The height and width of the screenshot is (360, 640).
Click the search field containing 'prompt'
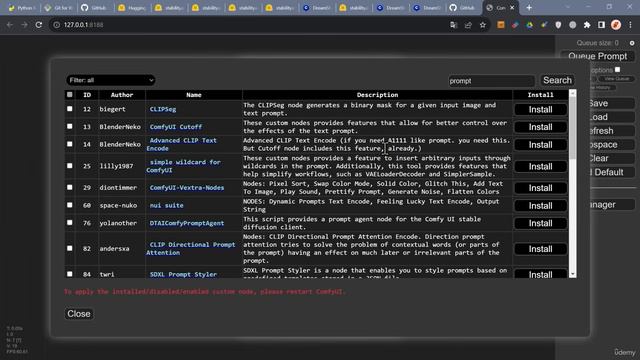491,81
